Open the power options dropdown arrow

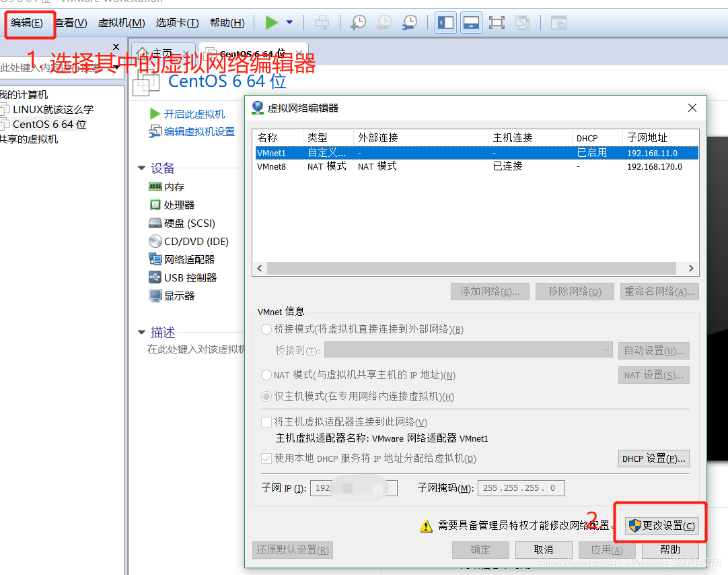click(x=290, y=22)
